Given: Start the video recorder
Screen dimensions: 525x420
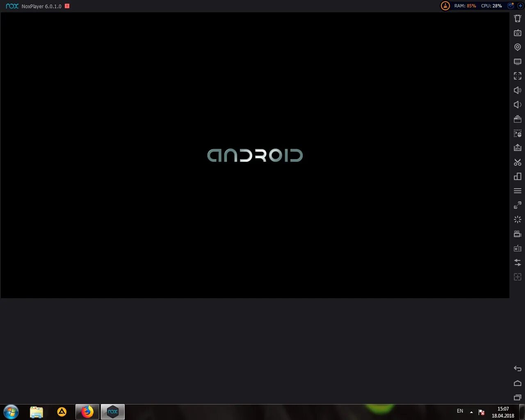Looking at the screenshot, I should [x=518, y=234].
